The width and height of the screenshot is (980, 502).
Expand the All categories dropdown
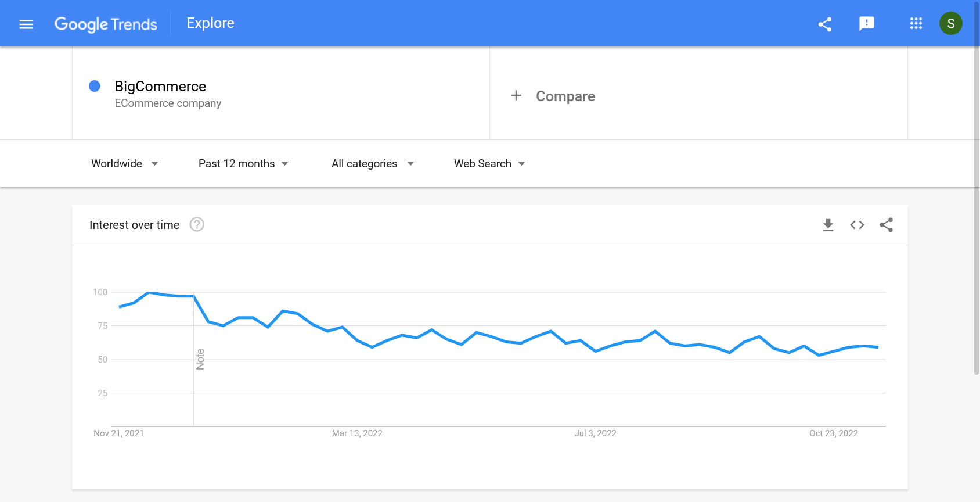coord(373,164)
